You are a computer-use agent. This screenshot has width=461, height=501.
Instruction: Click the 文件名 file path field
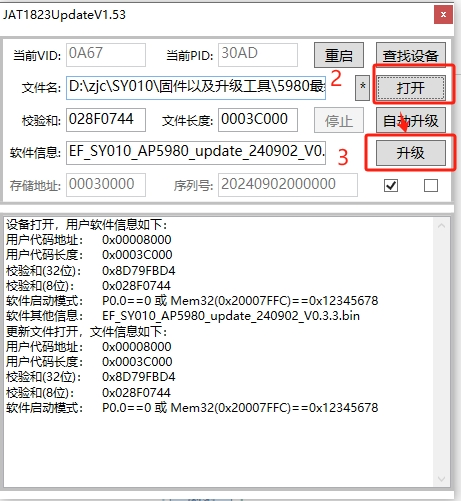click(196, 88)
